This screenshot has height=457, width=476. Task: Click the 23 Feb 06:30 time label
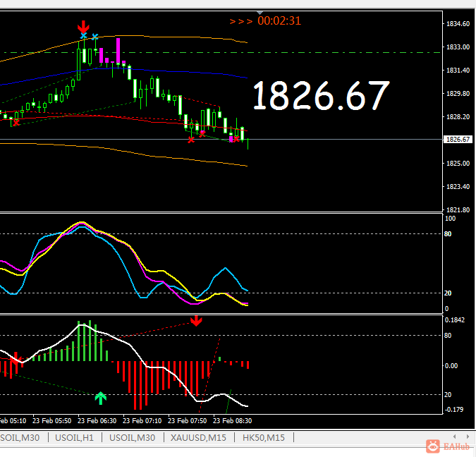pyautogui.click(x=97, y=421)
